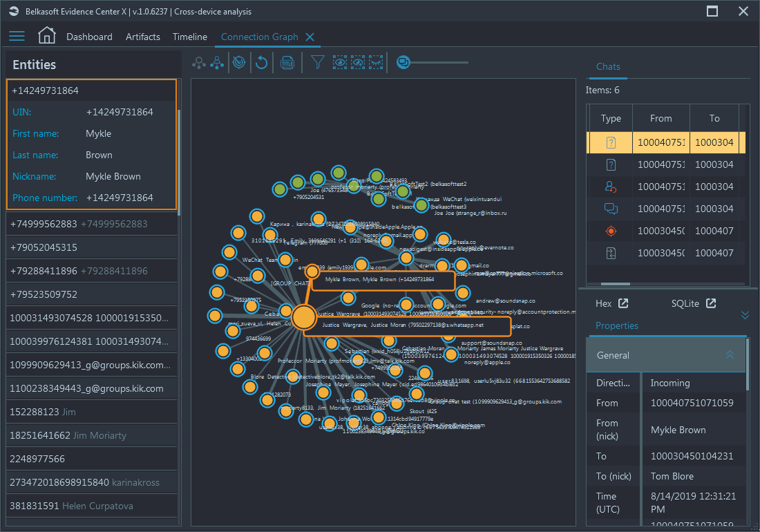The height and width of the screenshot is (532, 760).
Task: Click the question-mark document icon in the unhighlighted row
Action: pos(611,164)
